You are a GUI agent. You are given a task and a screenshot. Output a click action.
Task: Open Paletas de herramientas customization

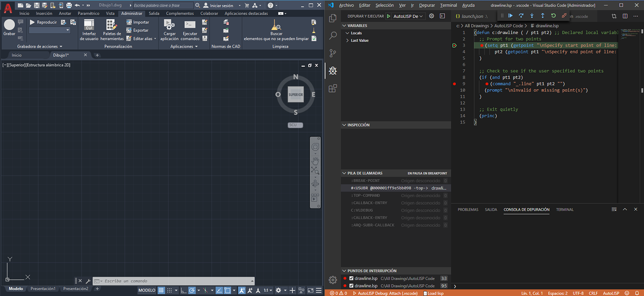[x=112, y=30]
